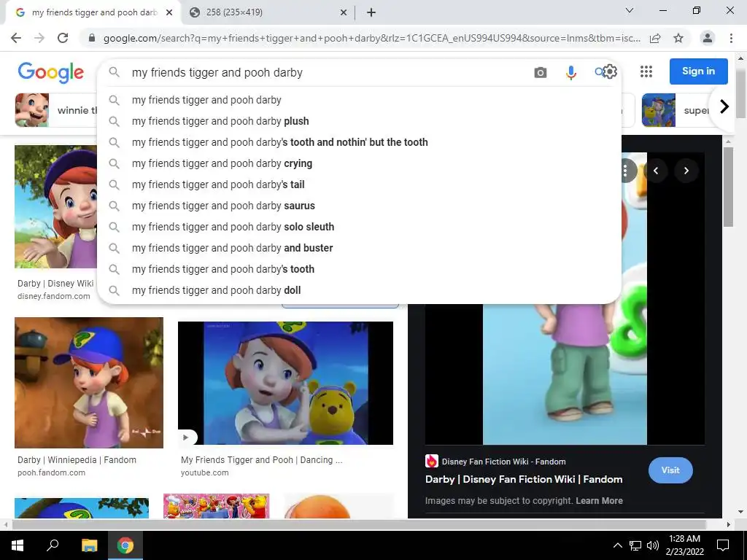Image resolution: width=747 pixels, height=560 pixels.
Task: Open network icon in system tray
Action: (635, 545)
